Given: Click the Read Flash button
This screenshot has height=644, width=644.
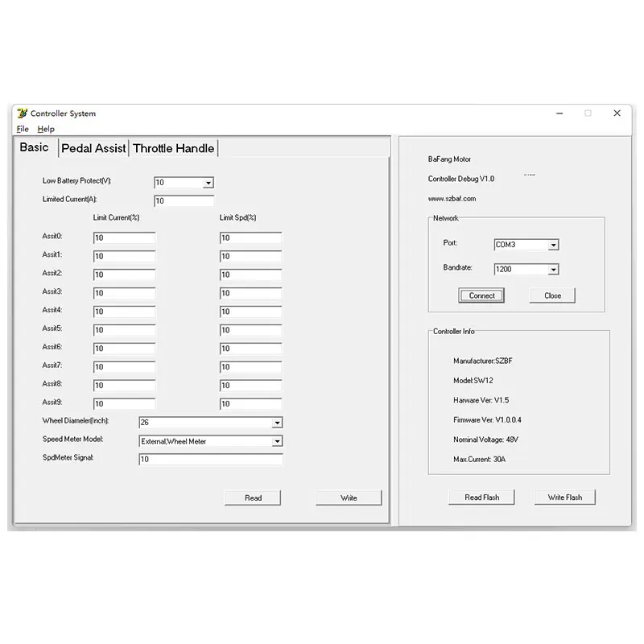Looking at the screenshot, I should (481, 497).
